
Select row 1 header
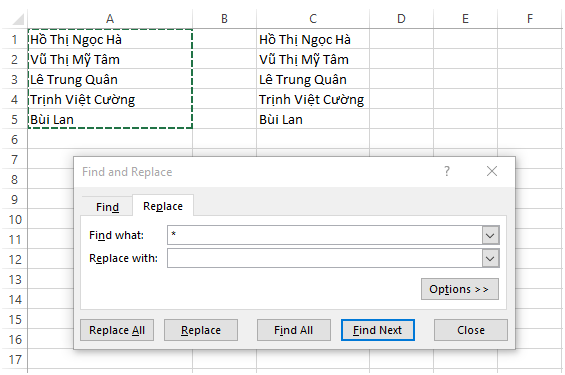(x=14, y=39)
